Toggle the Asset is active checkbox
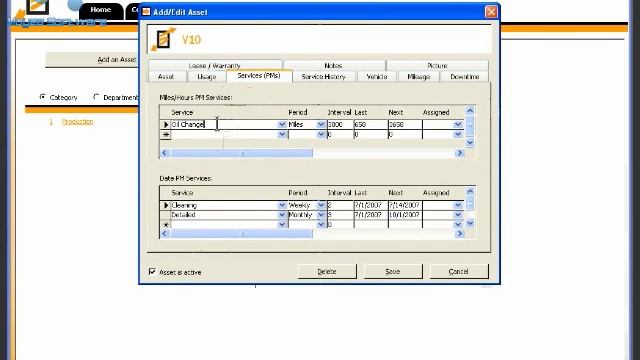Screen dimensions: 640x360 pyautogui.click(x=152, y=271)
